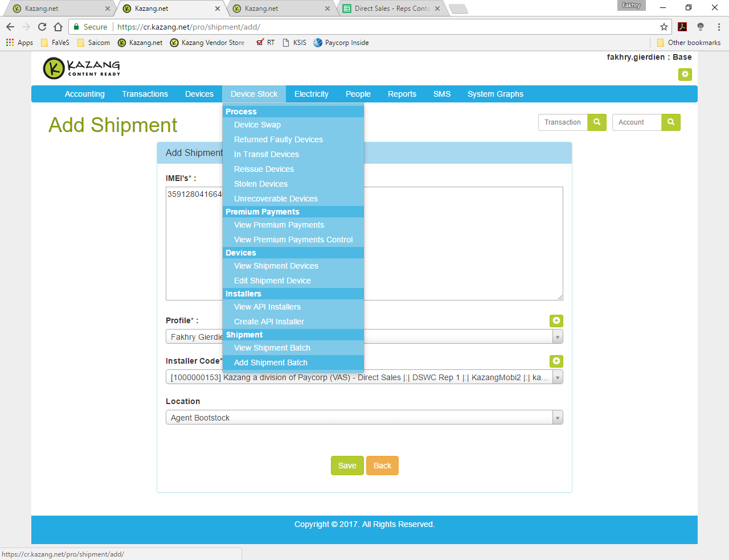Click the Kazang Content Ready logo

[x=82, y=68]
